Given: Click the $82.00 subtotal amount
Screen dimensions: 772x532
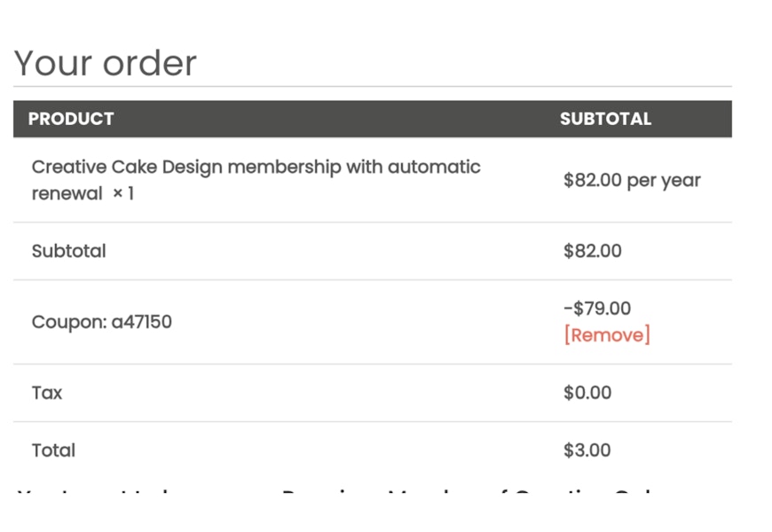Looking at the screenshot, I should (x=592, y=251).
